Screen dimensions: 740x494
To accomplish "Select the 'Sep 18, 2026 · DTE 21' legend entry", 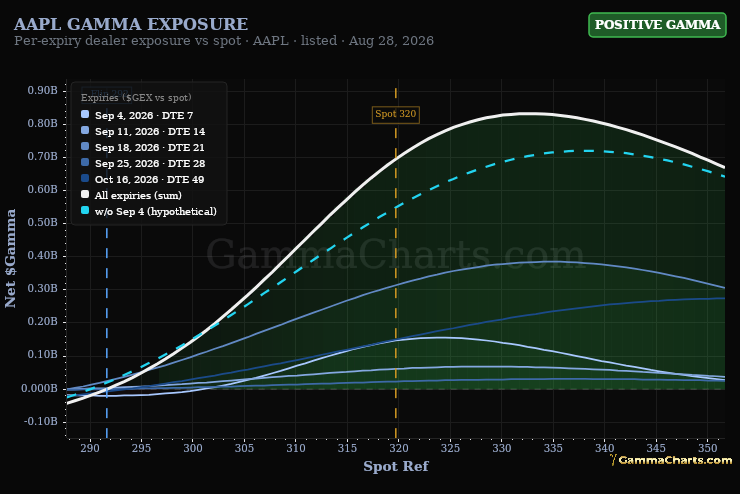I will [x=143, y=147].
